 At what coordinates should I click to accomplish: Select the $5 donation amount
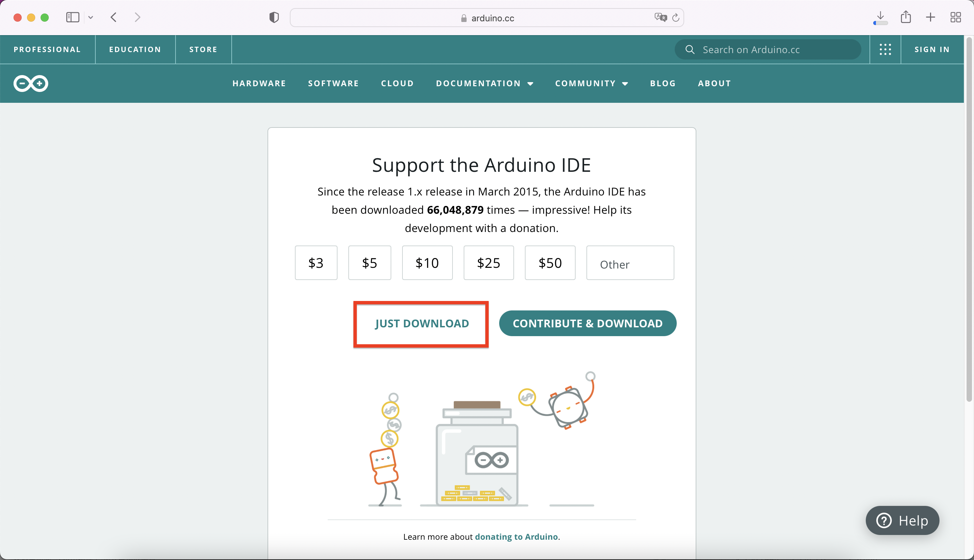point(370,263)
